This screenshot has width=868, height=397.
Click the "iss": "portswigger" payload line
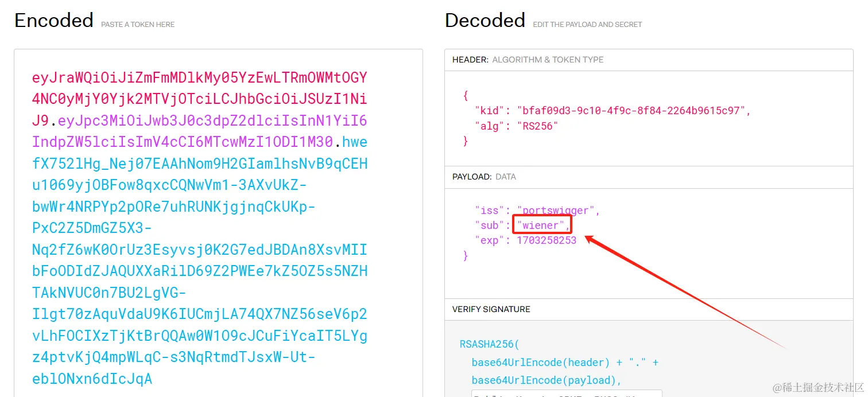(537, 211)
